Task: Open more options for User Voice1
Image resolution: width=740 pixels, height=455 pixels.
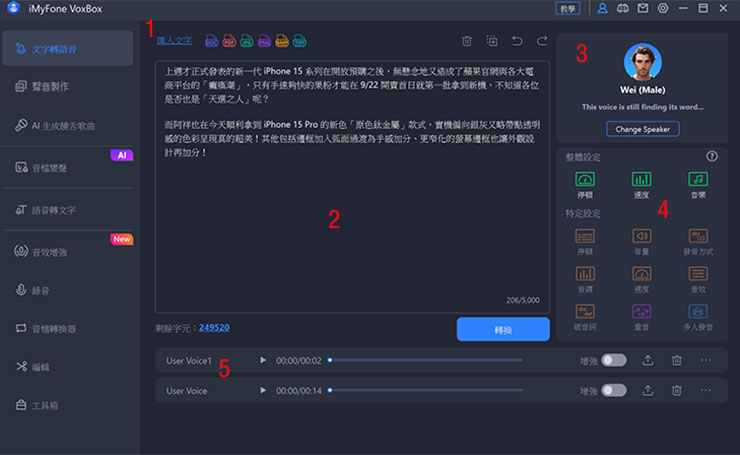Action: click(x=706, y=361)
